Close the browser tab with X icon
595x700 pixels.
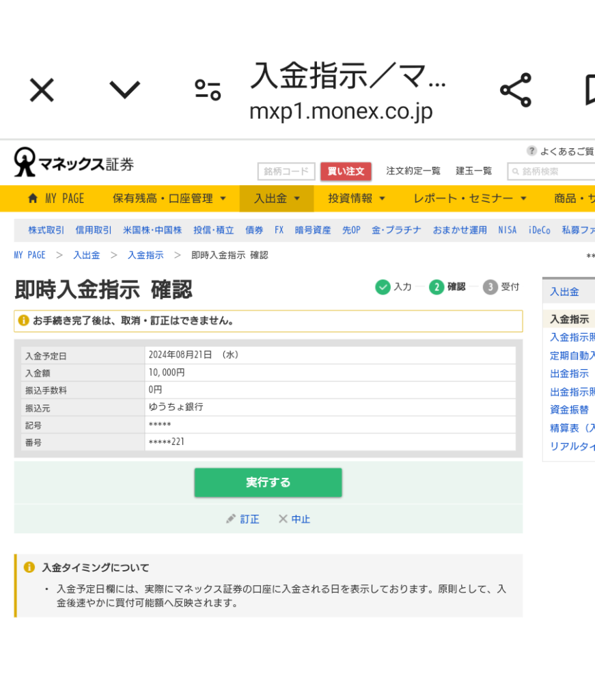(x=42, y=90)
